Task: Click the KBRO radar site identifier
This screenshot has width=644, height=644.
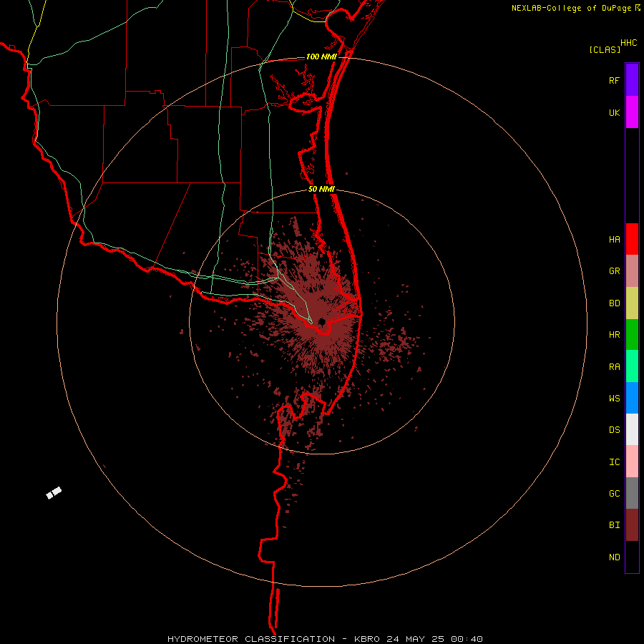Action: 367,639
